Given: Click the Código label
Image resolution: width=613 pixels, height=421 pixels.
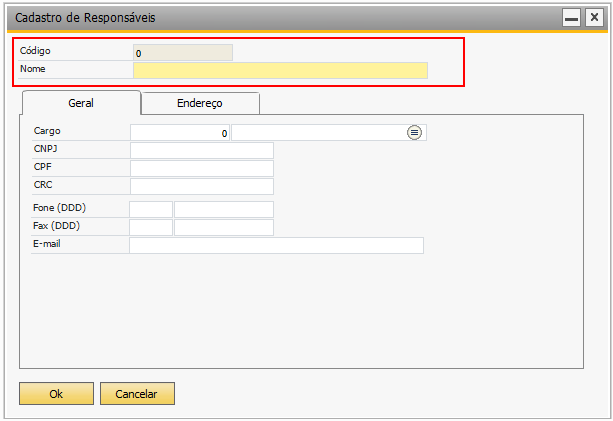Looking at the screenshot, I should point(35,51).
